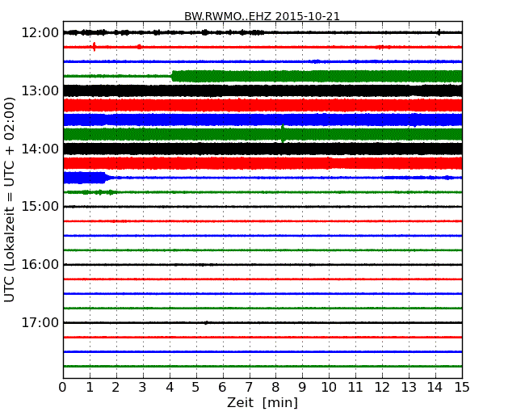Click the 15:00 time tick label

coord(40,206)
